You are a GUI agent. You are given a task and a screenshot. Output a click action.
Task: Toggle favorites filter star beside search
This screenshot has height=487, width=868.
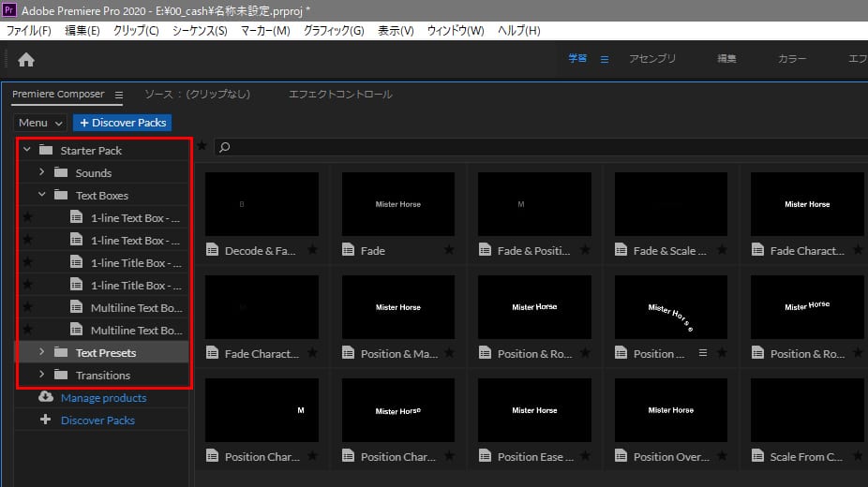(x=202, y=146)
